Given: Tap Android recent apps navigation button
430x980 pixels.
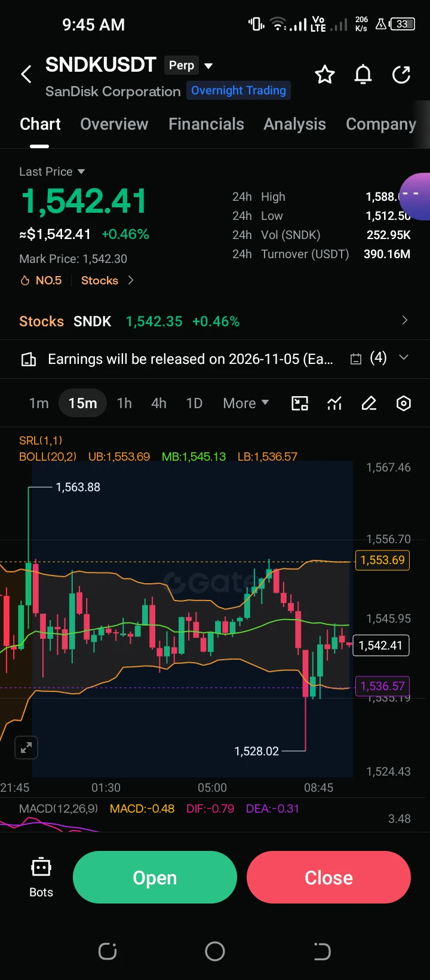Looking at the screenshot, I should (107, 951).
